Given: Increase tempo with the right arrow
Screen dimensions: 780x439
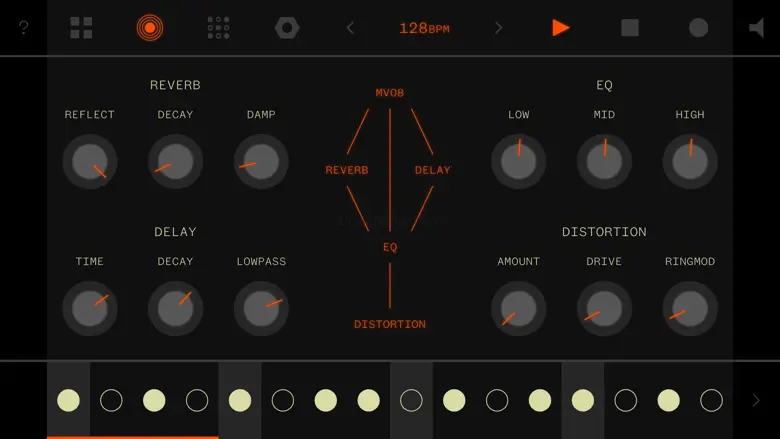Looking at the screenshot, I should 498,28.
